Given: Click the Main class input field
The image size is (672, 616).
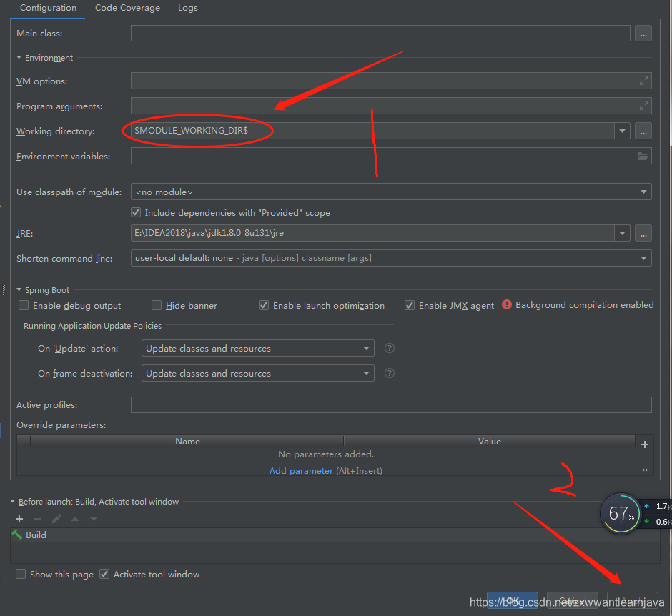Looking at the screenshot, I should point(380,34).
